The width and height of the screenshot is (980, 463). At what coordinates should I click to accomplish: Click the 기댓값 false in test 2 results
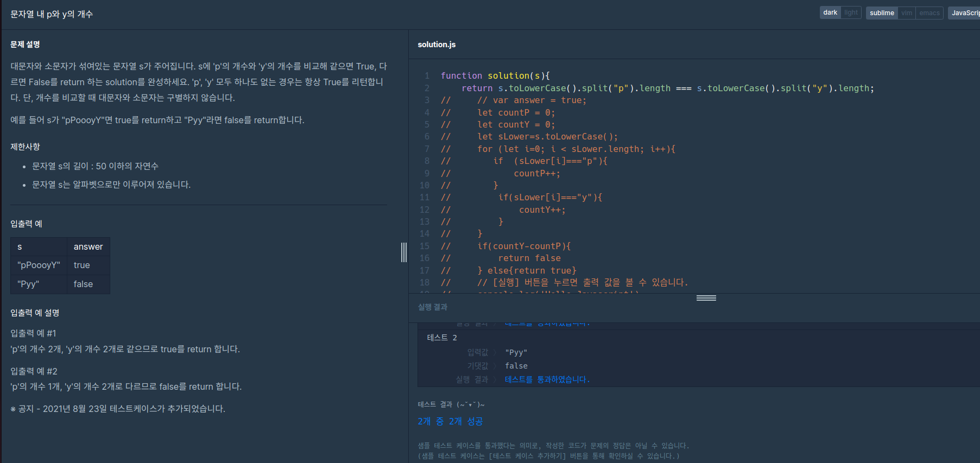click(516, 366)
